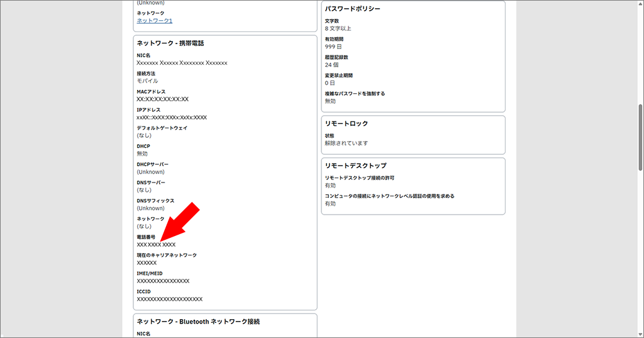Click the MACアドレス value XX:XX:XX:XX:XX:XX
Viewport: 644px width, 338px height.
[x=162, y=99]
